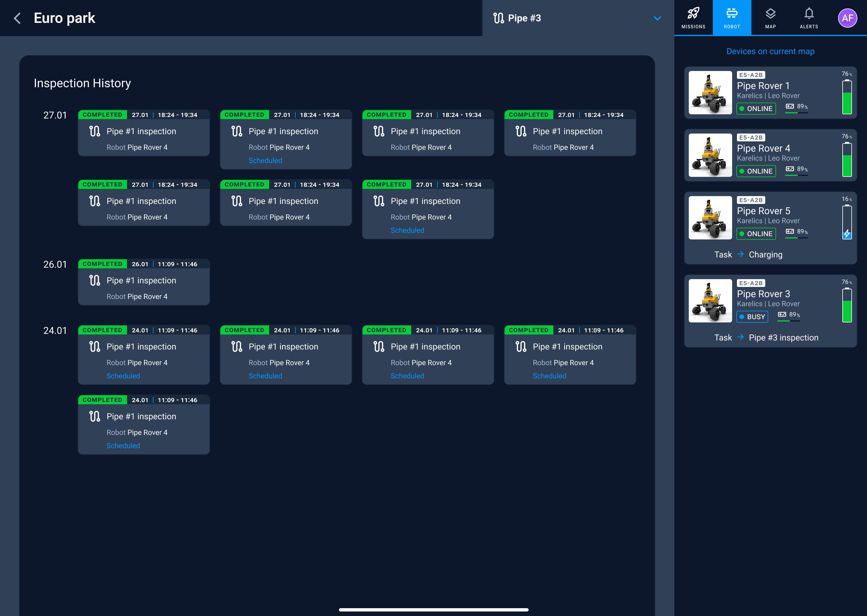
Task: Click the signal strength icon on Pipe Rover 1
Action: (x=790, y=106)
